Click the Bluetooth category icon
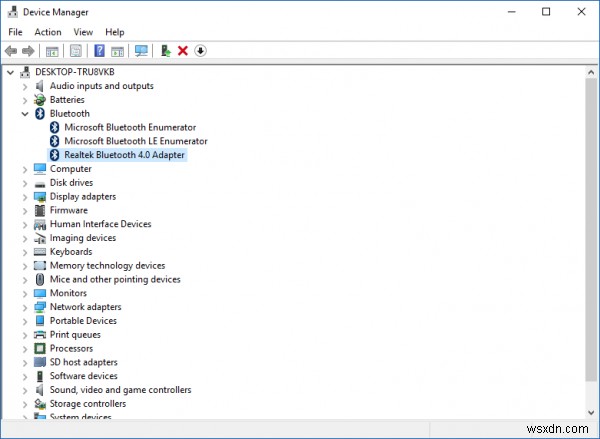The width and height of the screenshot is (600, 439). coord(40,114)
